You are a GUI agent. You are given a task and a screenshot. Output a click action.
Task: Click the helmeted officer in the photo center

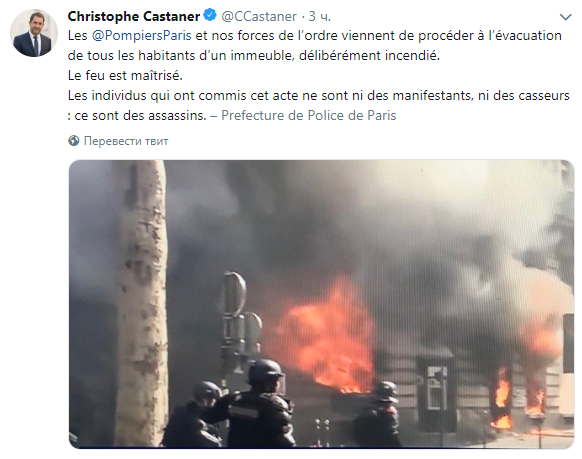pos(260,403)
